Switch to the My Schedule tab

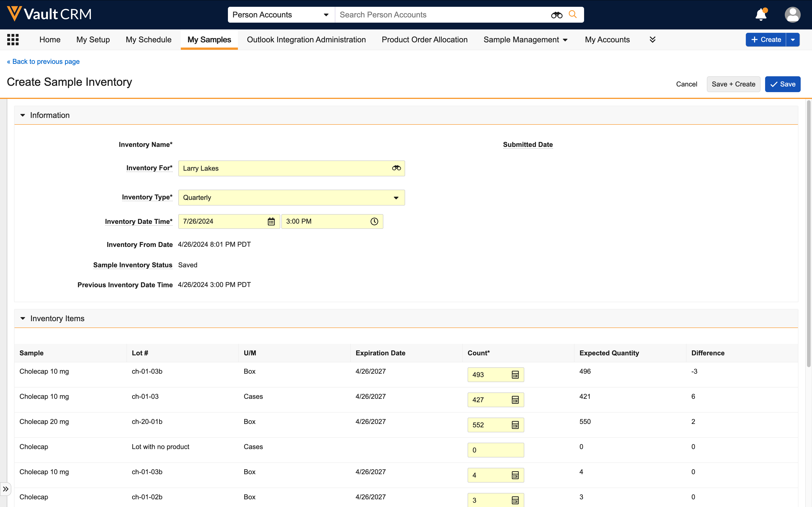pyautogui.click(x=148, y=40)
